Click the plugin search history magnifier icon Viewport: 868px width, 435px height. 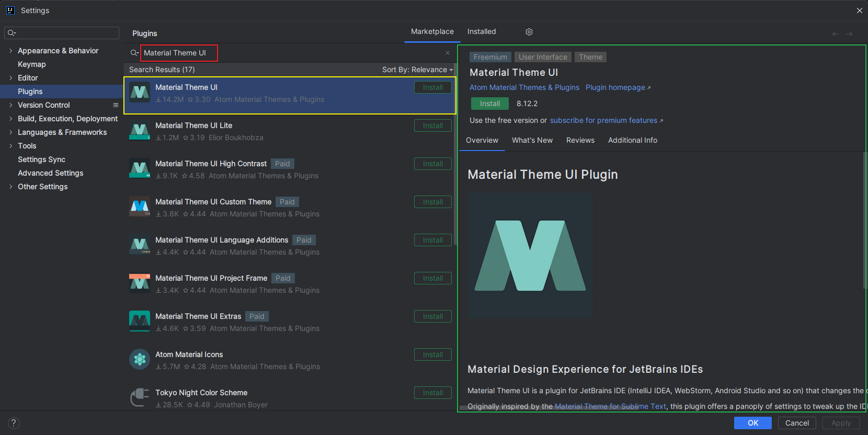pyautogui.click(x=134, y=53)
